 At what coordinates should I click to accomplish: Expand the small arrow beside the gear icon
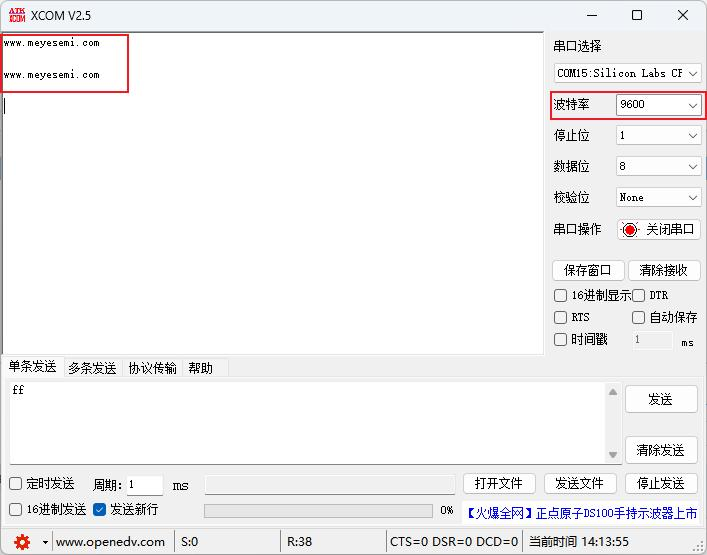coord(45,542)
